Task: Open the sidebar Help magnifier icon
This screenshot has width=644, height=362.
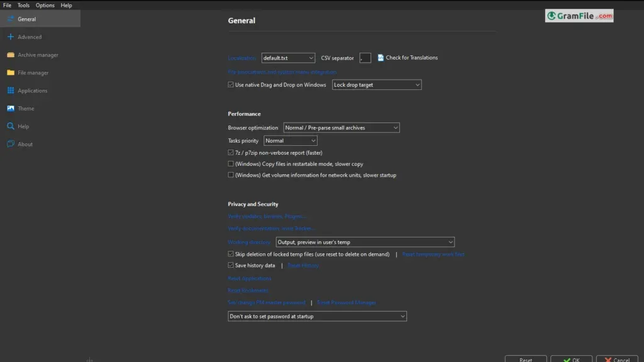Action: tap(11, 126)
